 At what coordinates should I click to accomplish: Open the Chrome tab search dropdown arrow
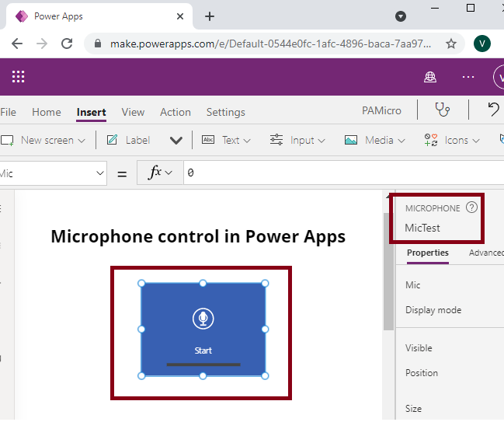(401, 16)
